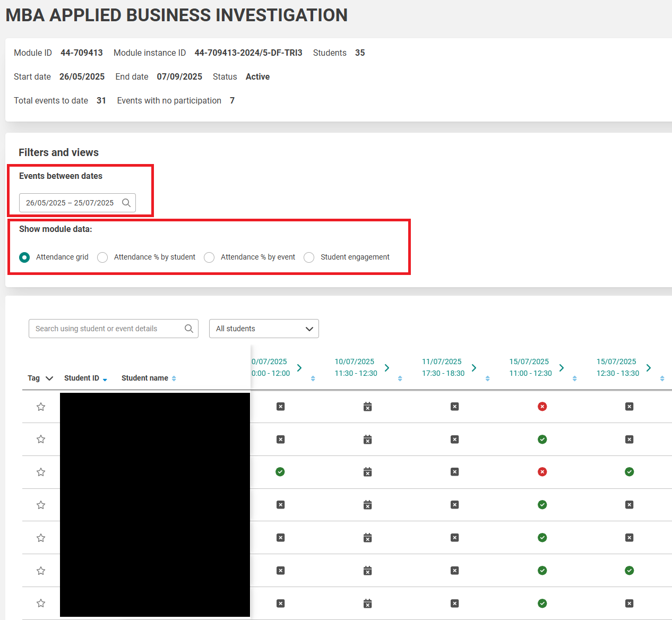672x620 pixels.
Task: Sort by the Student name column
Action: [x=174, y=378]
